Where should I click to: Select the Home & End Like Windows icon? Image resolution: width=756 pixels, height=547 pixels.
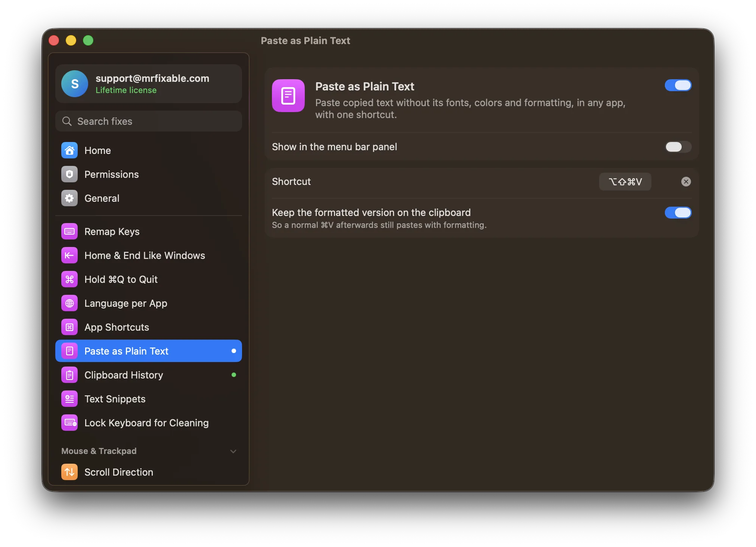69,256
